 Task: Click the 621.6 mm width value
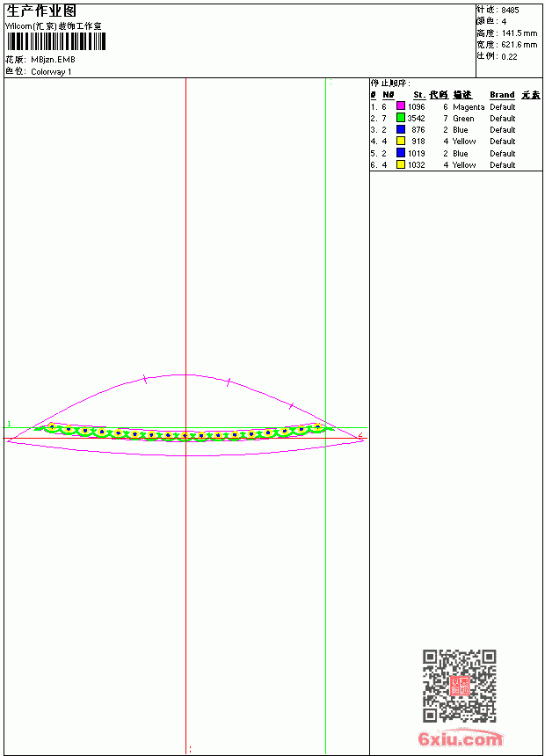tap(520, 45)
